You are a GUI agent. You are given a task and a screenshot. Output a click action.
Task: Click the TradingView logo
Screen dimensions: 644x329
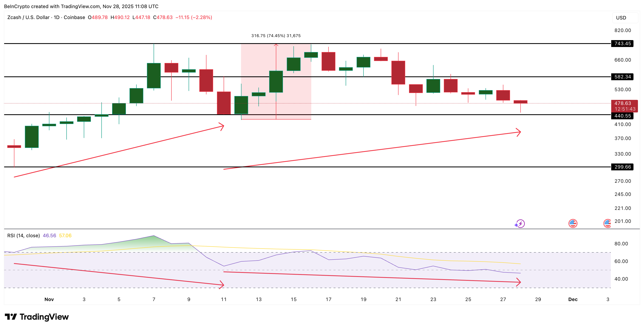[x=37, y=317]
